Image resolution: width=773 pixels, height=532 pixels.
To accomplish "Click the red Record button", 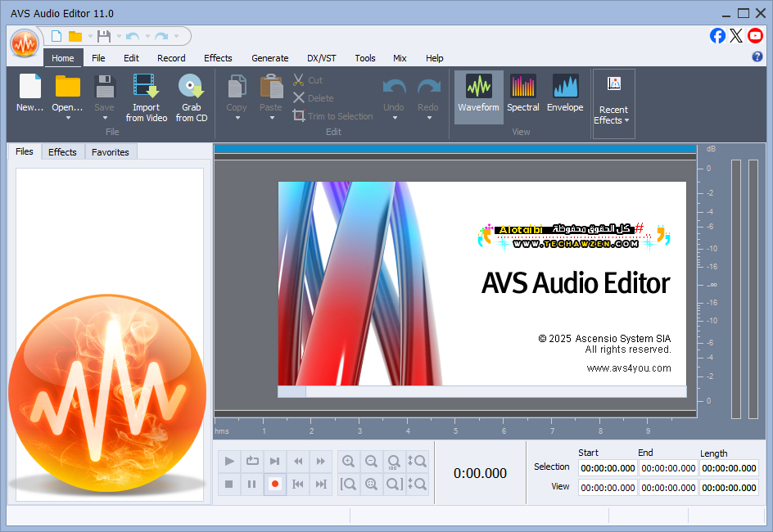I will [x=275, y=485].
